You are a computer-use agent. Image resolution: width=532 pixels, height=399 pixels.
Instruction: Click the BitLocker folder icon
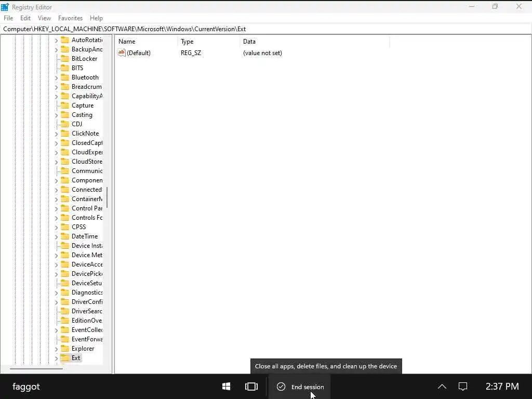tap(65, 59)
